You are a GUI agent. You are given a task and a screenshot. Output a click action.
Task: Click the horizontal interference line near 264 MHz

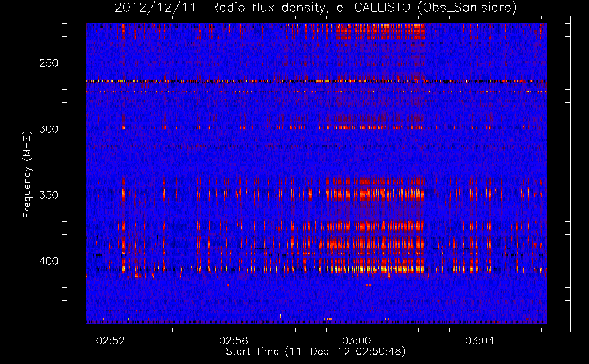click(316, 81)
